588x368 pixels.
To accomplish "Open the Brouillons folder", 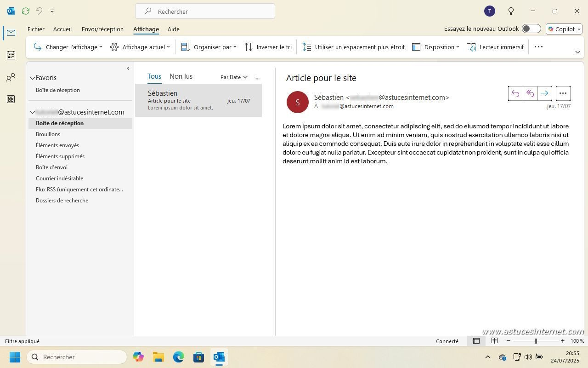I will click(80, 134).
